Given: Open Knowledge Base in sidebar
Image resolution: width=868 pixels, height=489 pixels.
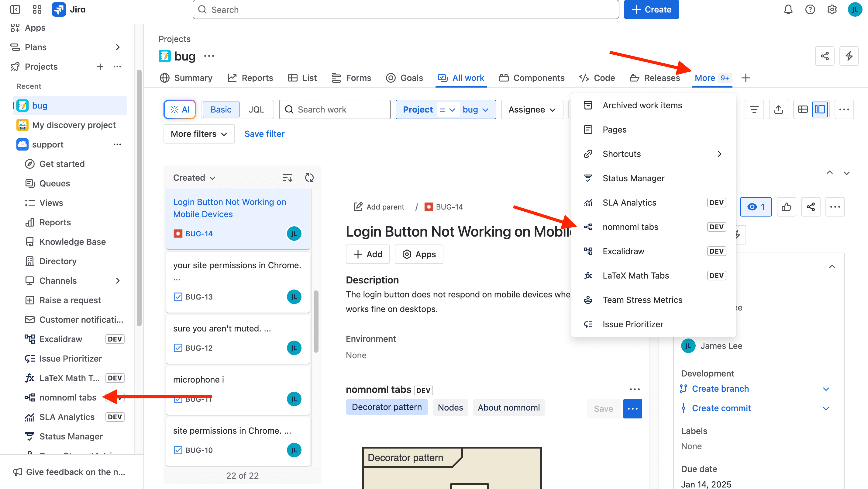Looking at the screenshot, I should pyautogui.click(x=72, y=242).
